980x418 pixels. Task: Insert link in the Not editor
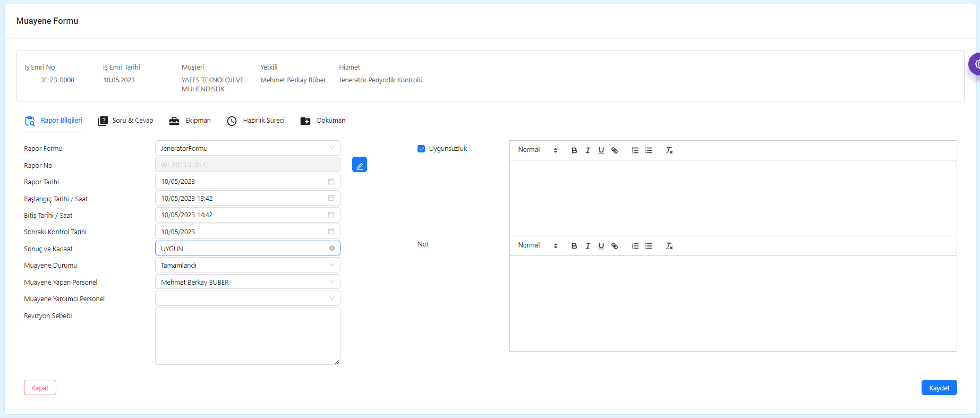tap(615, 246)
